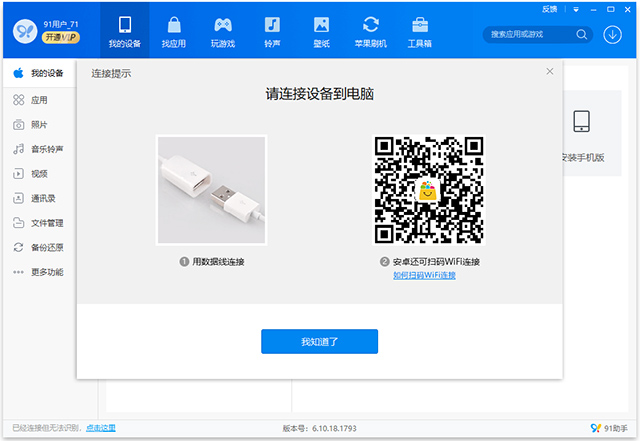Viewport: 640px width, 441px height.
Task: Minimize the 91助手 window
Action: point(593,9)
